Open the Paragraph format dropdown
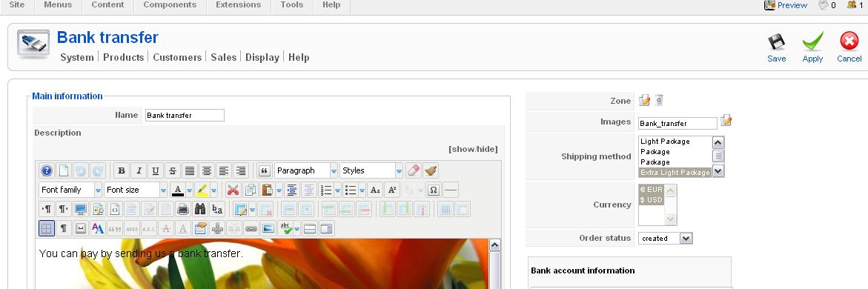The width and height of the screenshot is (868, 289). coord(306,170)
